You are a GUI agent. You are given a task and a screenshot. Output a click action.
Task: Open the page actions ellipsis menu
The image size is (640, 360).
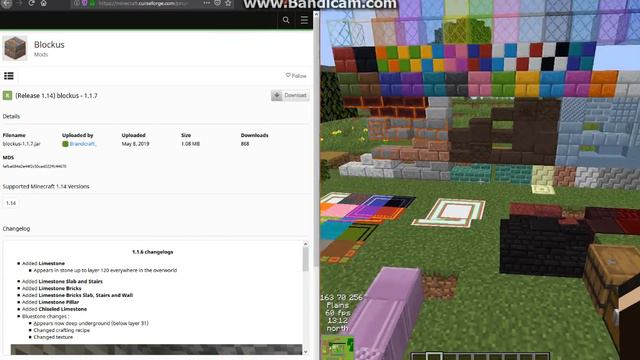207,3
